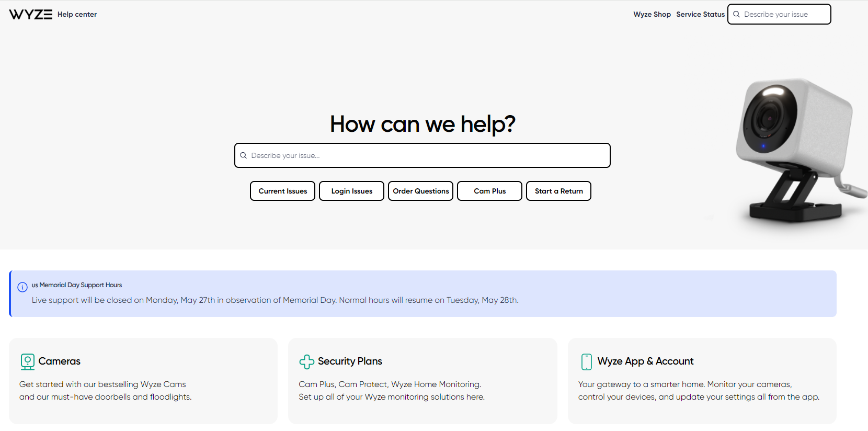Select the Current Issues button

pyautogui.click(x=282, y=191)
